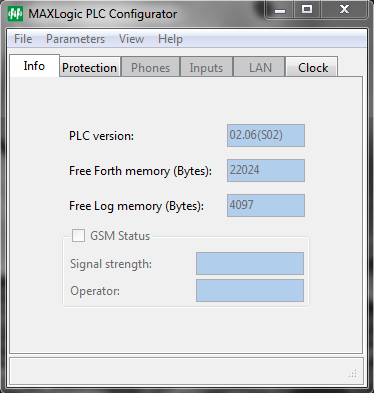Select the Info tab
Image resolution: width=374 pixels, height=393 pixels.
(x=34, y=66)
